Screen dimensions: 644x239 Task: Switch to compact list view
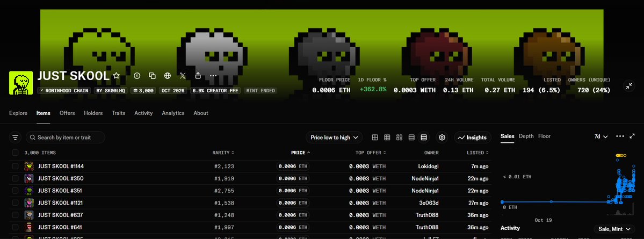(411, 137)
